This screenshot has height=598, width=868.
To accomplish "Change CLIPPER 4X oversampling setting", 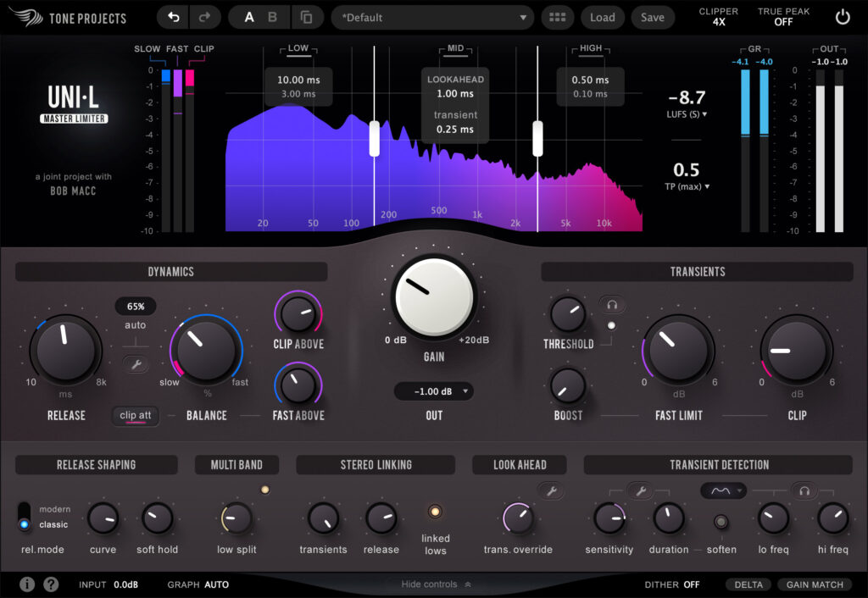I will click(719, 17).
